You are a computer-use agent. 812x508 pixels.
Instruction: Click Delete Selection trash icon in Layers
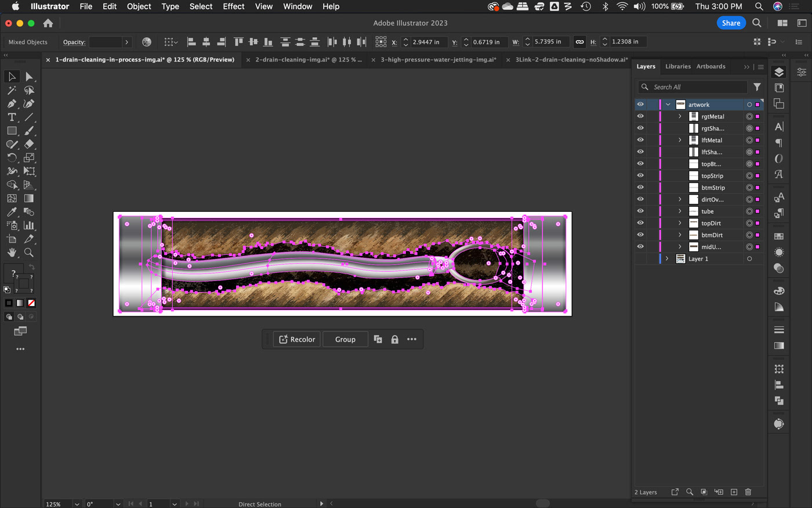748,492
